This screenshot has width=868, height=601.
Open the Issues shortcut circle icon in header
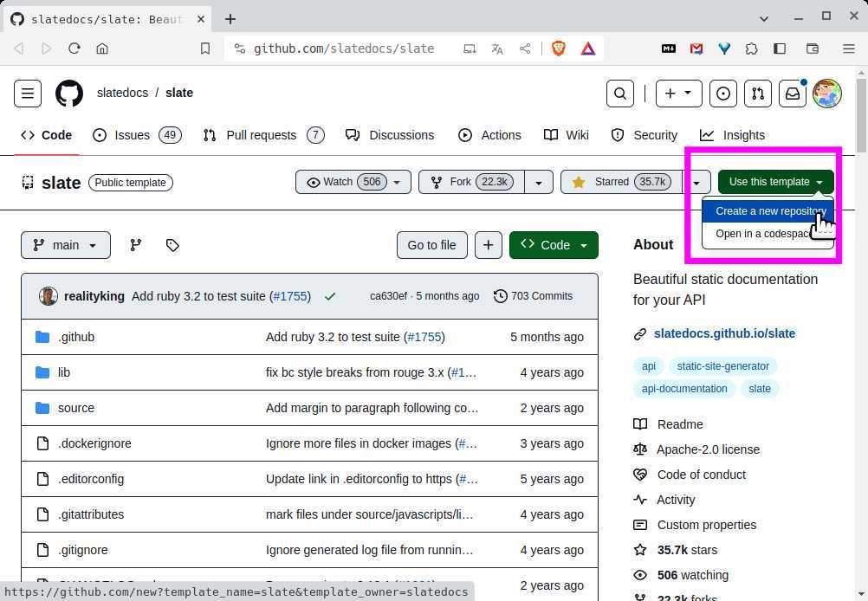723,93
